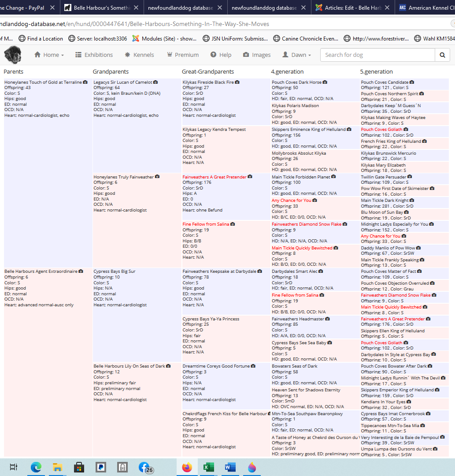Open Excel from the taskbar
The height and width of the screenshot is (476, 455).
point(208,467)
